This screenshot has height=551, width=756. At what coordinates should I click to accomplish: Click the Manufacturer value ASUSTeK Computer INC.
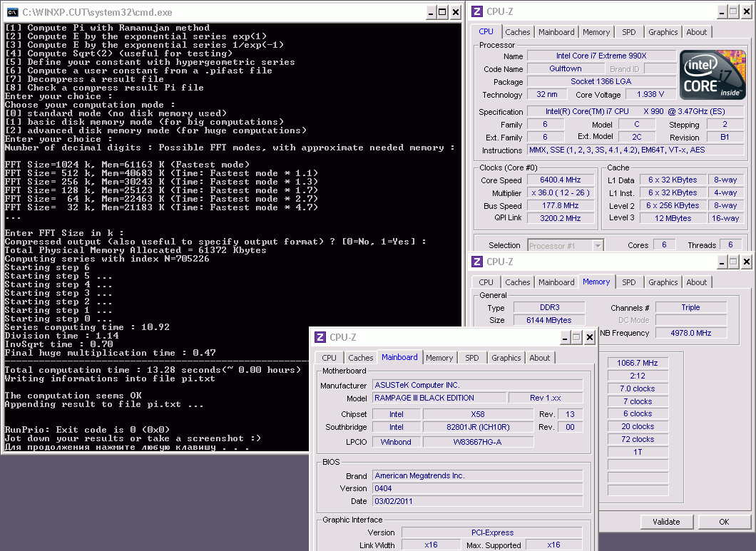[x=477, y=385]
